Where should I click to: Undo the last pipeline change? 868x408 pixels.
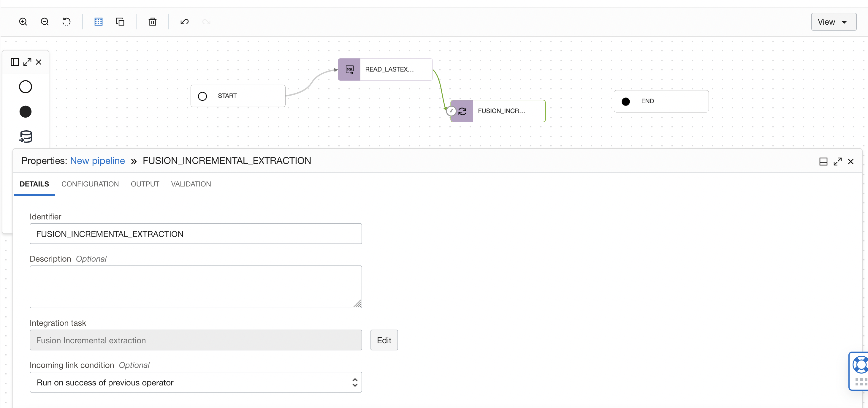click(184, 22)
